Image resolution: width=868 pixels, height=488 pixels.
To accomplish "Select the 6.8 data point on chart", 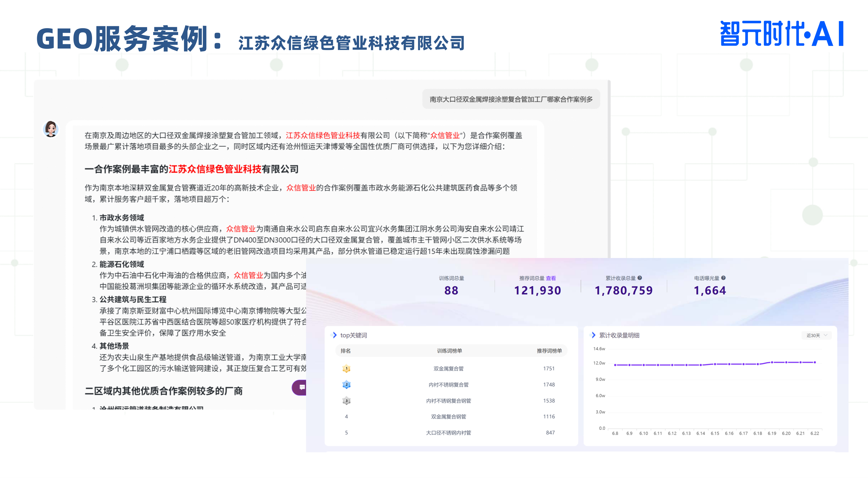I will pos(615,365).
